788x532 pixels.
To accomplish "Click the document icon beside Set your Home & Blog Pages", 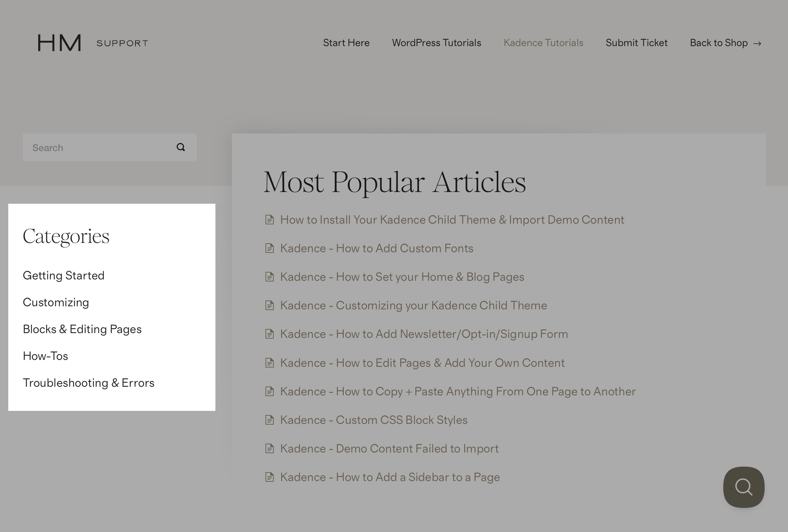I will (x=269, y=277).
